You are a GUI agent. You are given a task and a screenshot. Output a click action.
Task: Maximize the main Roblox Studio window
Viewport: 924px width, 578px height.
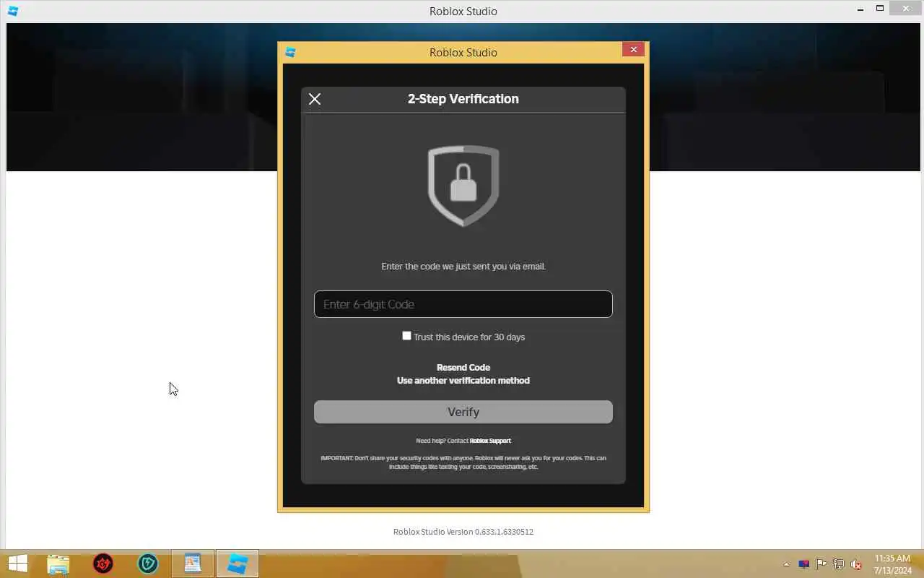[879, 8]
